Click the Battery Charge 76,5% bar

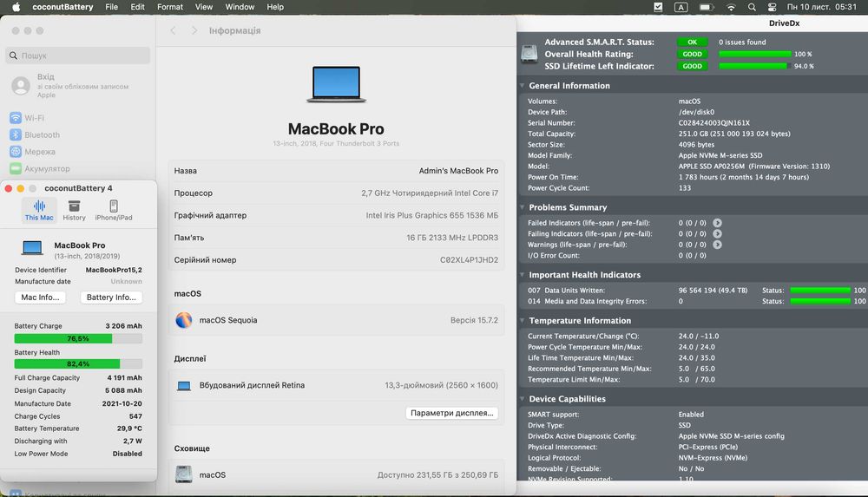pyautogui.click(x=78, y=338)
